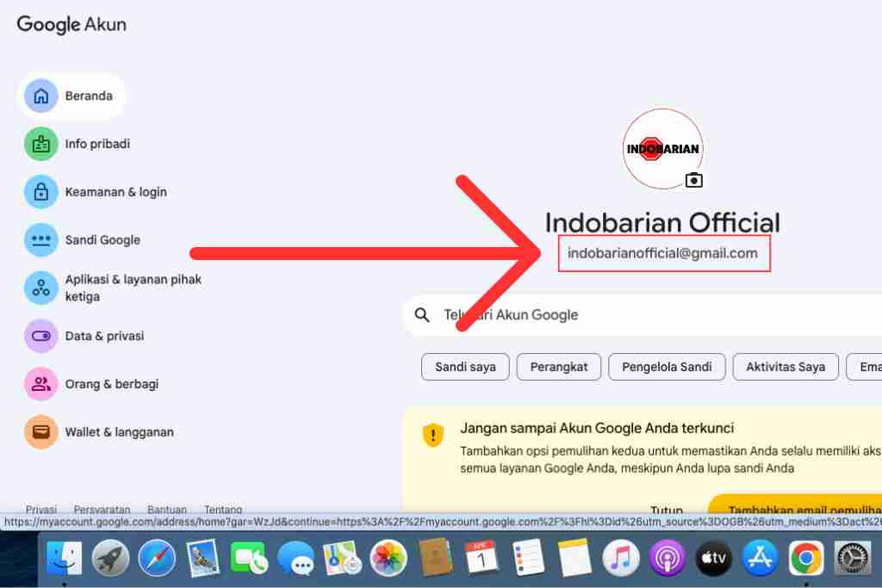The width and height of the screenshot is (882, 588).
Task: Open Aplikasi & layanan pihak ketiga
Action: tap(133, 288)
